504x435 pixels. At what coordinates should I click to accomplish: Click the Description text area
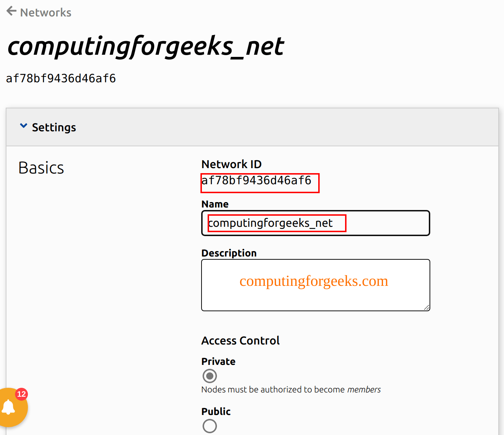point(315,285)
